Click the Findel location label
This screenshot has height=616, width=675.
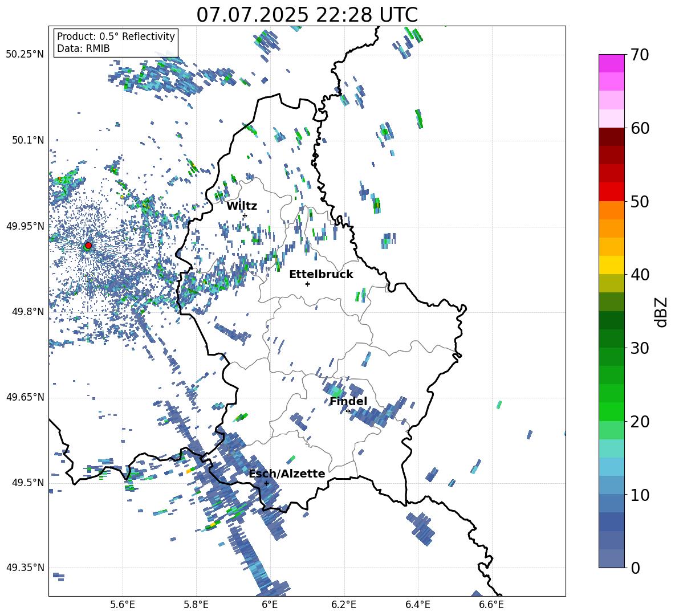pyautogui.click(x=348, y=401)
